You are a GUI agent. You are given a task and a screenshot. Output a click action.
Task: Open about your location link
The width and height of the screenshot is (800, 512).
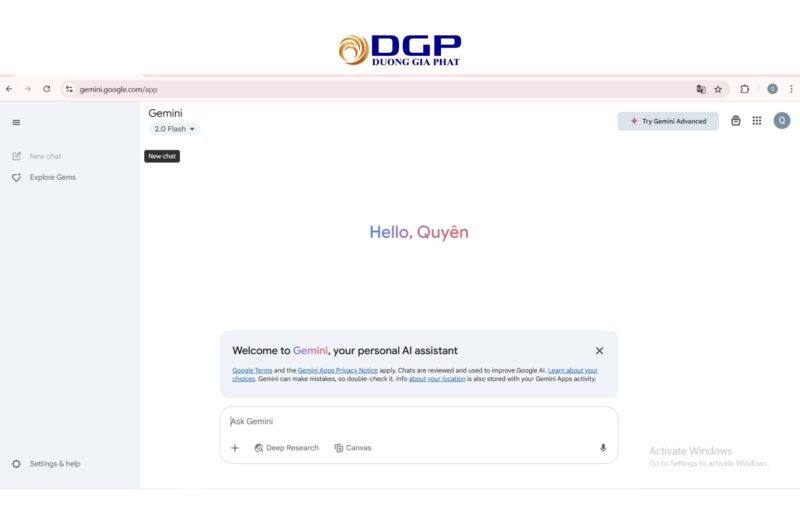(437, 379)
